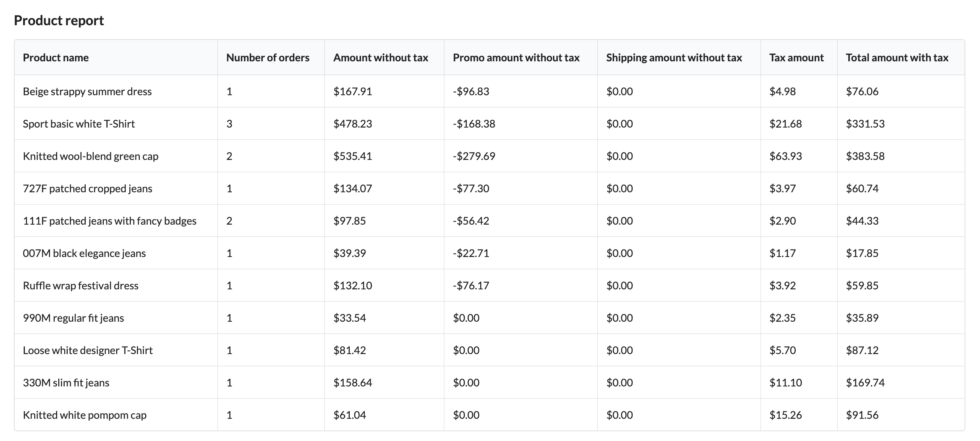Click the $17.85 total amount
This screenshot has height=441, width=980.
tap(862, 253)
